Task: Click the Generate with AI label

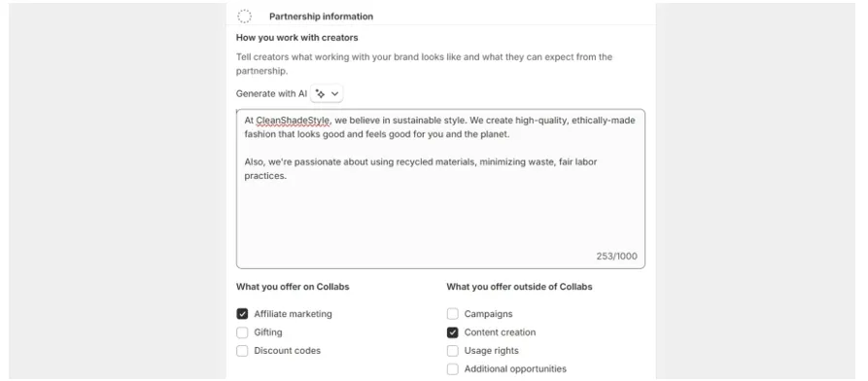Action: click(271, 93)
